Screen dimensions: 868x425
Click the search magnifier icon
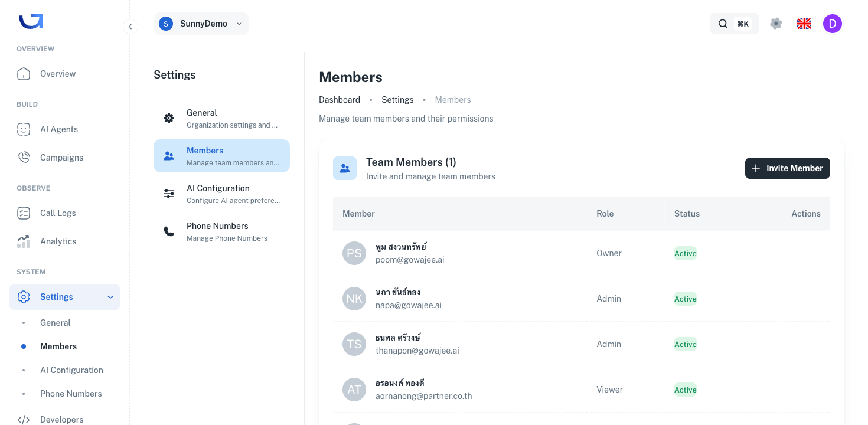point(723,24)
